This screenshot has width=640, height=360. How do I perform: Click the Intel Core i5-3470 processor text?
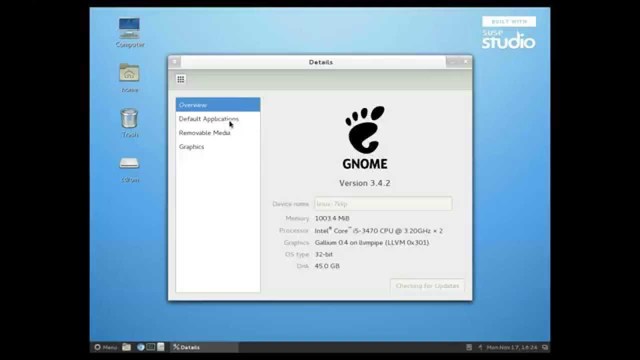(378, 231)
